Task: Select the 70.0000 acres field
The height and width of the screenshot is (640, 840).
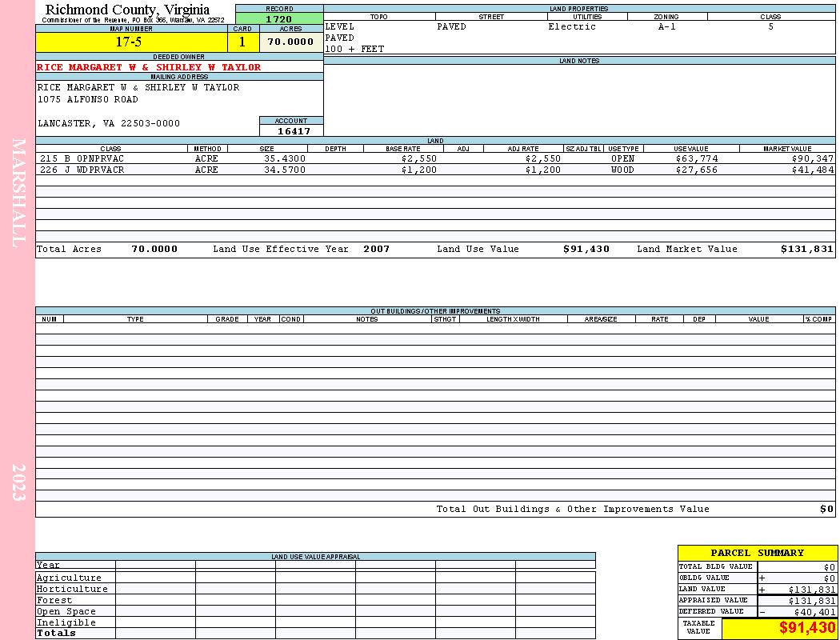Action: click(x=291, y=42)
